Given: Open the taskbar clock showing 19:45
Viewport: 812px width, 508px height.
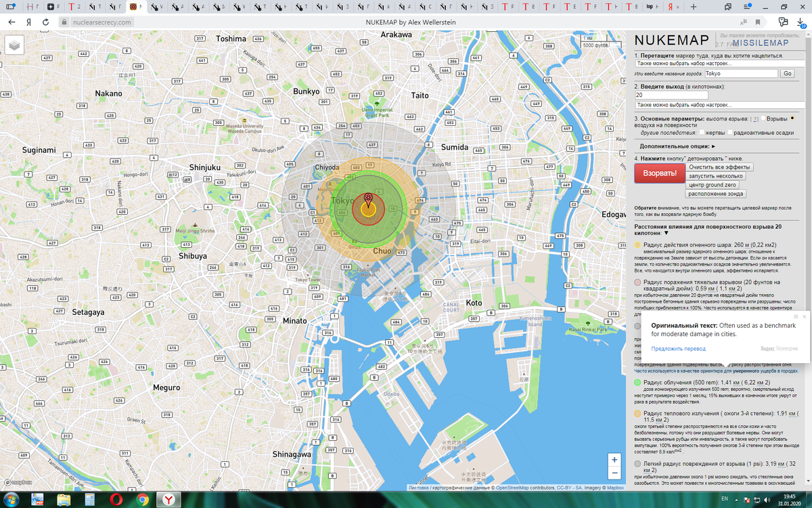Looking at the screenshot, I should pyautogui.click(x=789, y=500).
